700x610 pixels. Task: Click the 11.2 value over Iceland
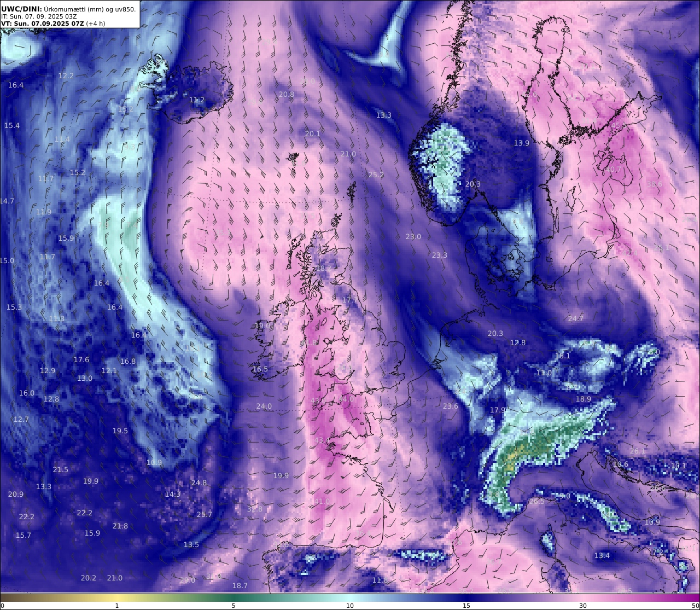pos(197,100)
